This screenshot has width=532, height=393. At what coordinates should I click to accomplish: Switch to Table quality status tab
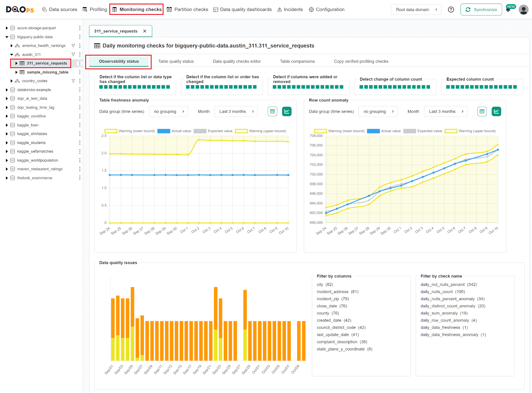[176, 62]
